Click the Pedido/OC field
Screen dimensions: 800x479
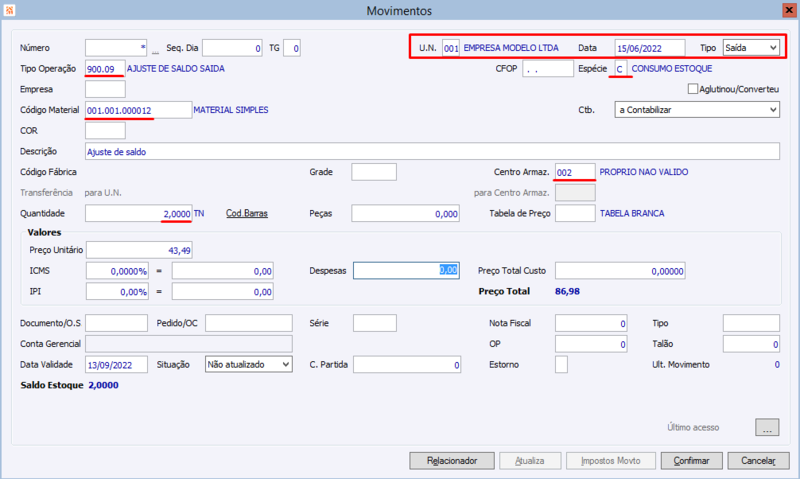click(x=249, y=323)
